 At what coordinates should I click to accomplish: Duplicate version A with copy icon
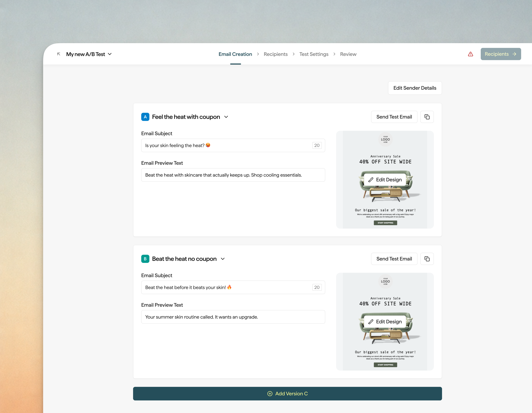[427, 117]
